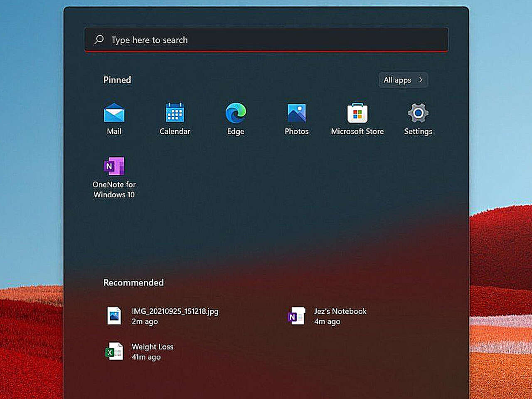Open IMG_20210925_151218.jpg file icon
Viewport: 532px width, 399px height.
pos(114,316)
